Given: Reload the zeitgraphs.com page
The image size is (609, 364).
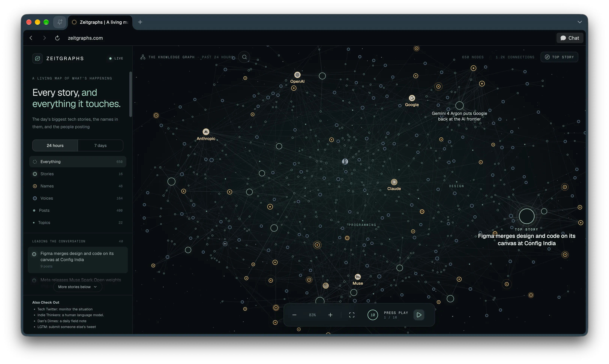Looking at the screenshot, I should (x=57, y=38).
